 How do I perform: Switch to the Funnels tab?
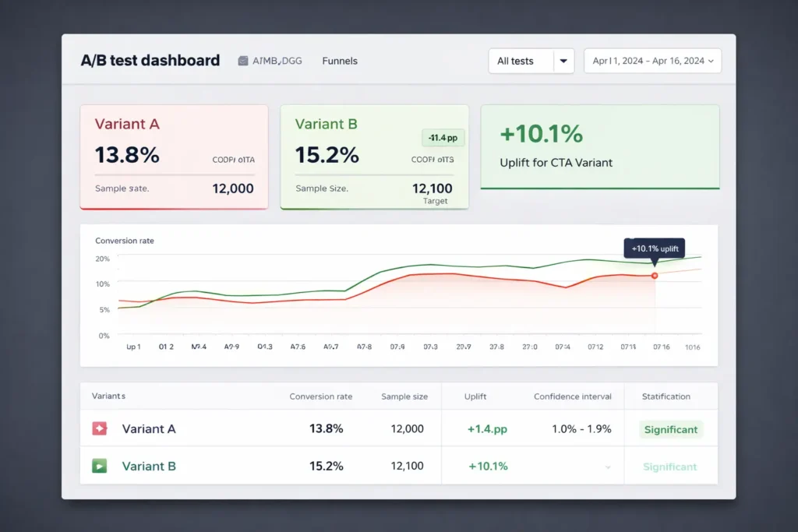tap(339, 61)
